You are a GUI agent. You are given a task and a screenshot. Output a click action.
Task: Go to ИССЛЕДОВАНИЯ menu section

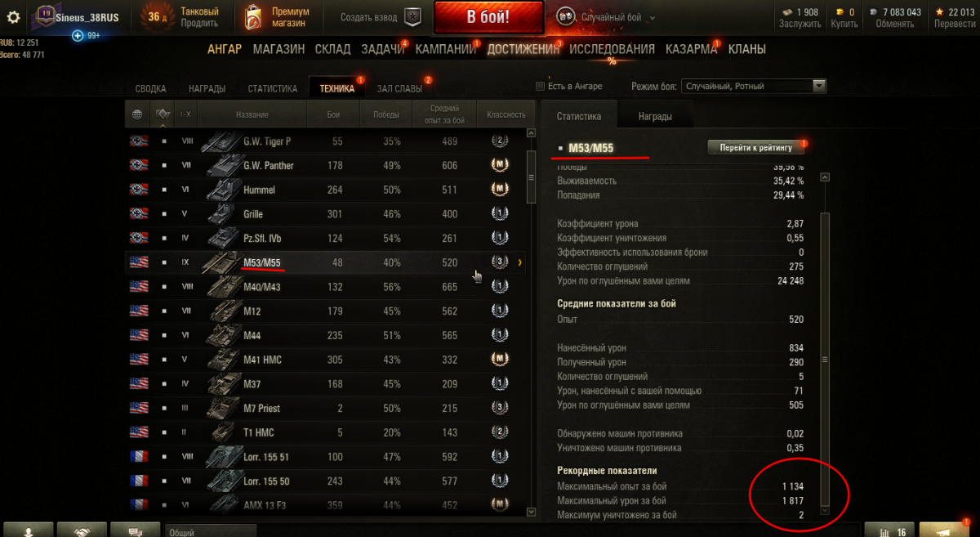pyautogui.click(x=612, y=49)
